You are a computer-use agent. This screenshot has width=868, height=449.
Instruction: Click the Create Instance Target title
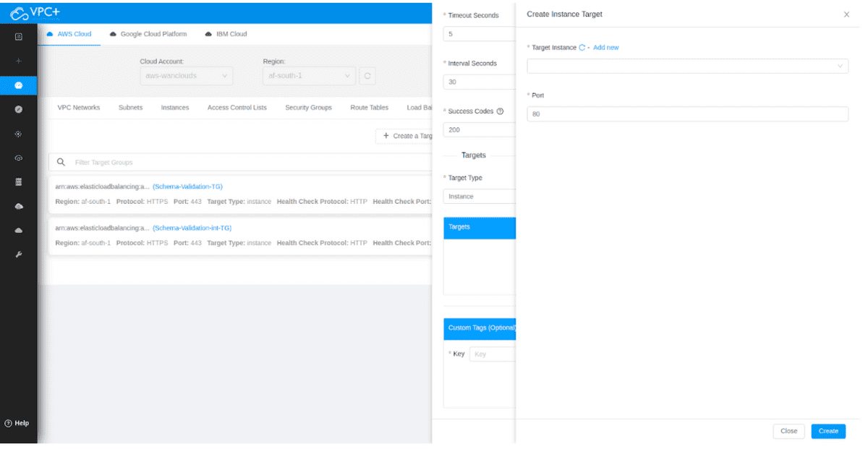pos(564,14)
